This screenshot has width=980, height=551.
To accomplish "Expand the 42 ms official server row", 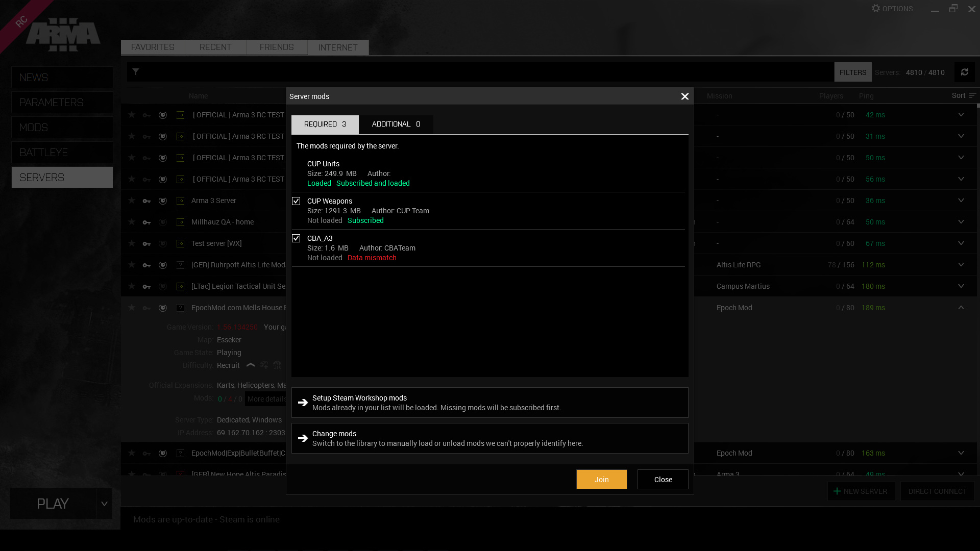I will click(961, 115).
